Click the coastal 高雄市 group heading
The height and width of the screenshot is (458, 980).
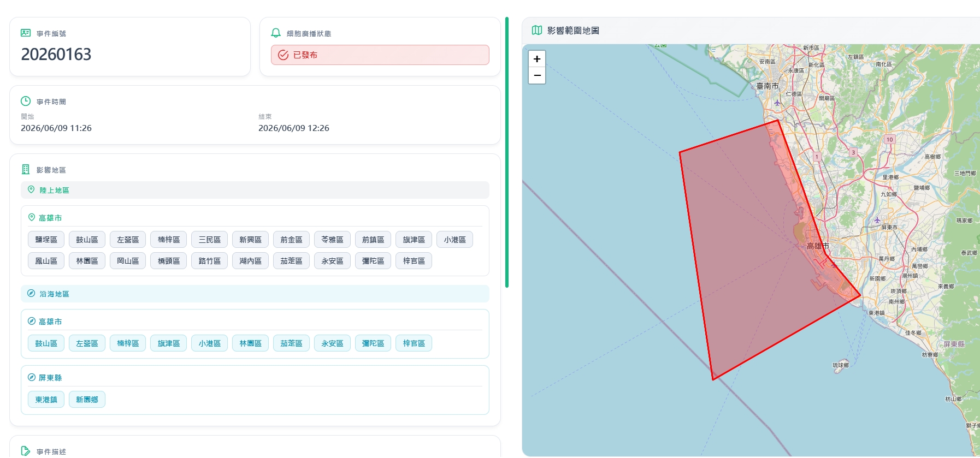pyautogui.click(x=50, y=322)
